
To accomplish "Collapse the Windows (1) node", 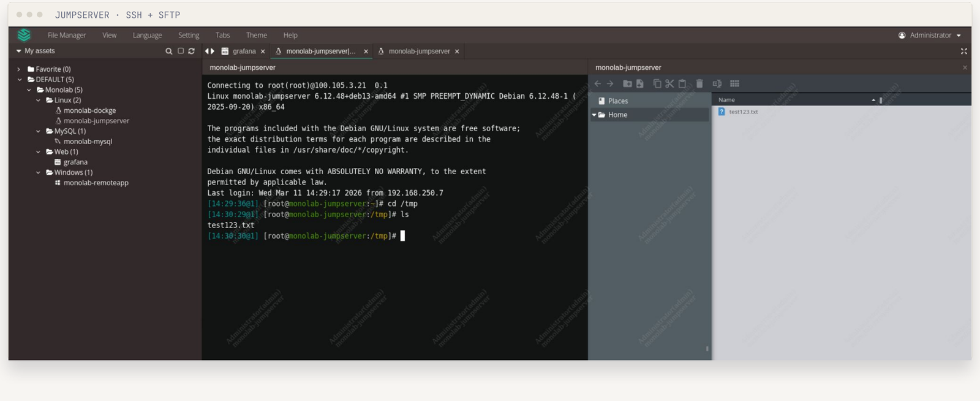I will [38, 173].
